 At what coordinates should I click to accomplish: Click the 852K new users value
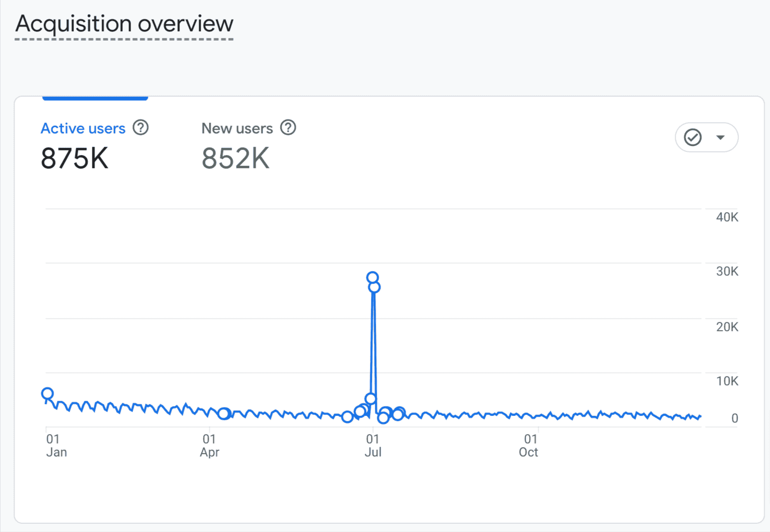(235, 158)
